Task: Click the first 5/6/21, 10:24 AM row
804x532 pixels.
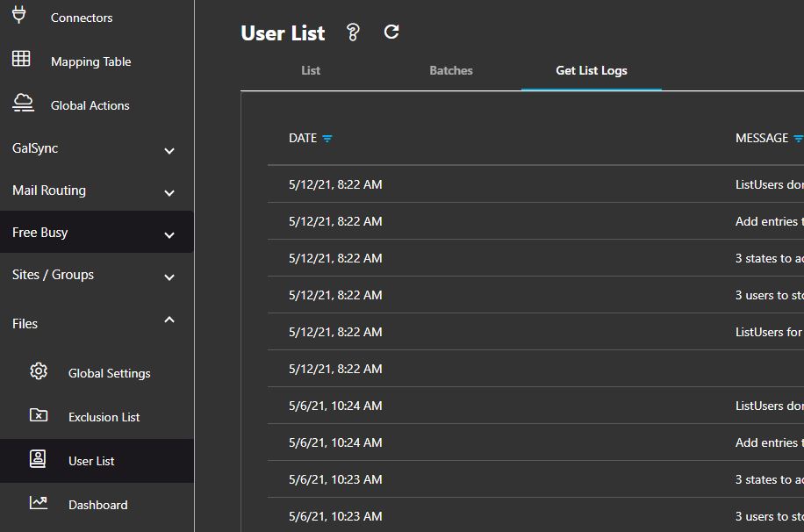Action: coord(535,406)
